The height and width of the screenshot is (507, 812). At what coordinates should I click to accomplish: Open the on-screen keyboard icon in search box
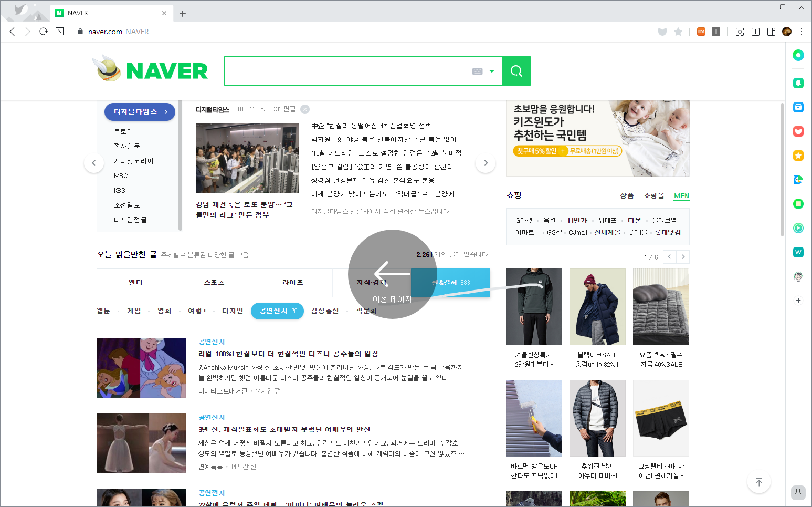tap(477, 71)
